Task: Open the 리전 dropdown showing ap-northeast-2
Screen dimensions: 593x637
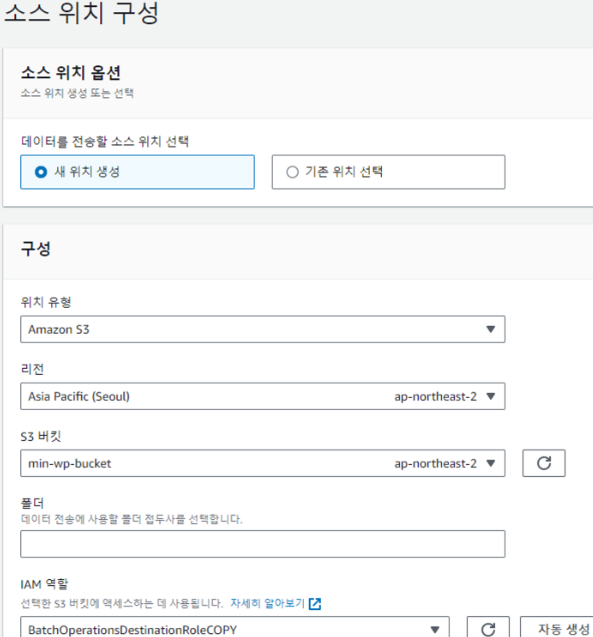Action: coord(263,396)
